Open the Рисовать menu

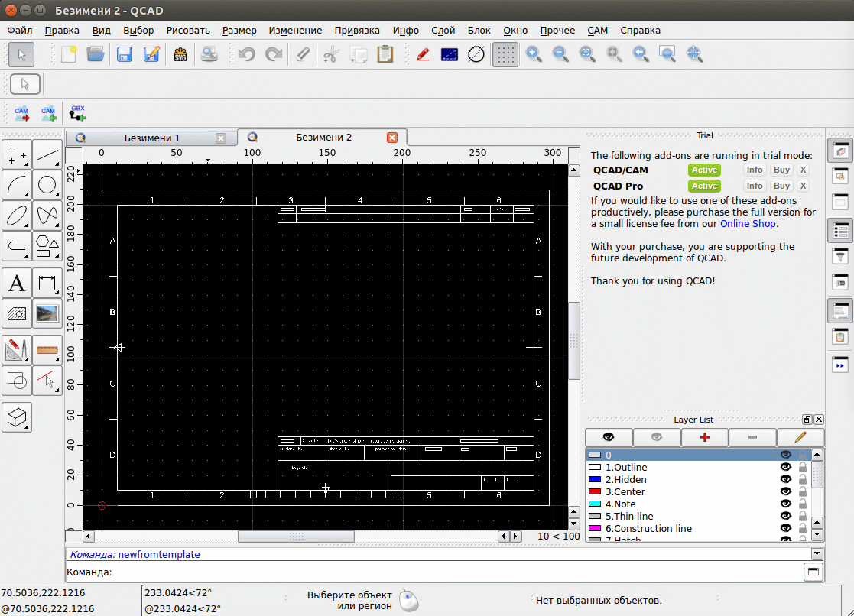188,31
